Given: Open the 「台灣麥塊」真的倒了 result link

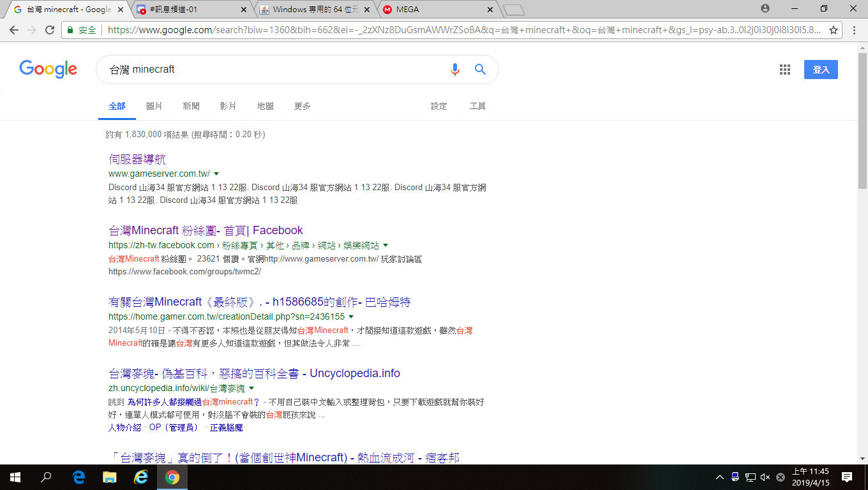Looking at the screenshot, I should pos(284,457).
